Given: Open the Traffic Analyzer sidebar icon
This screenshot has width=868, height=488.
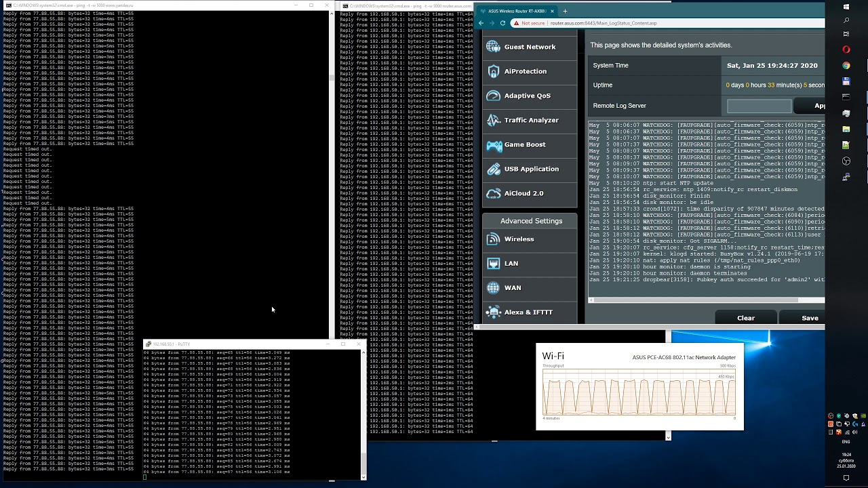Looking at the screenshot, I should click(x=494, y=120).
